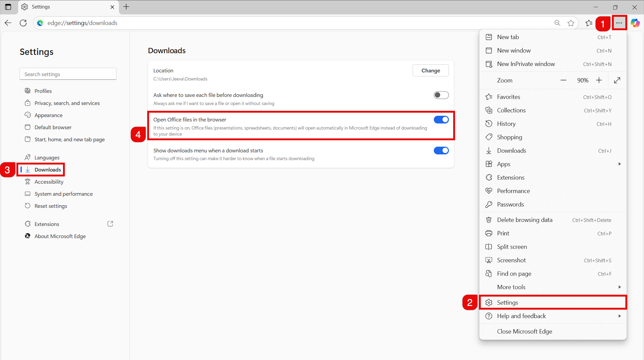The width and height of the screenshot is (644, 360).
Task: Enable Ask where to save each file
Action: pos(441,95)
